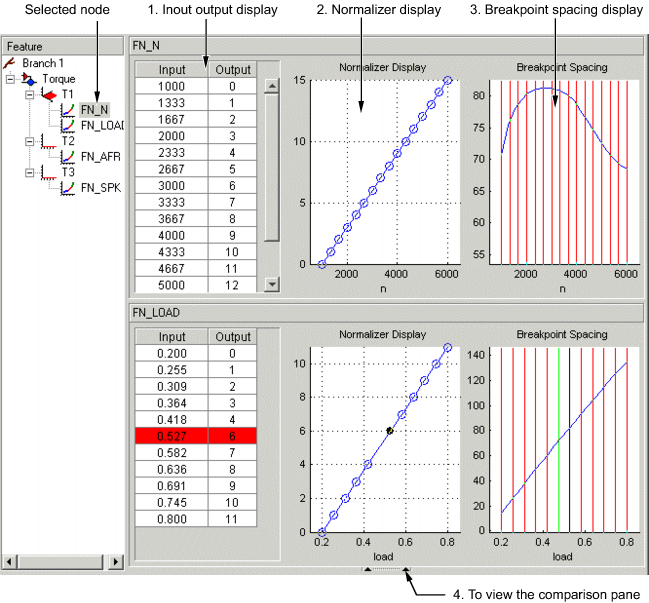Click the FN_N table scroll up arrow
The width and height of the screenshot is (649, 603).
pyautogui.click(x=272, y=86)
